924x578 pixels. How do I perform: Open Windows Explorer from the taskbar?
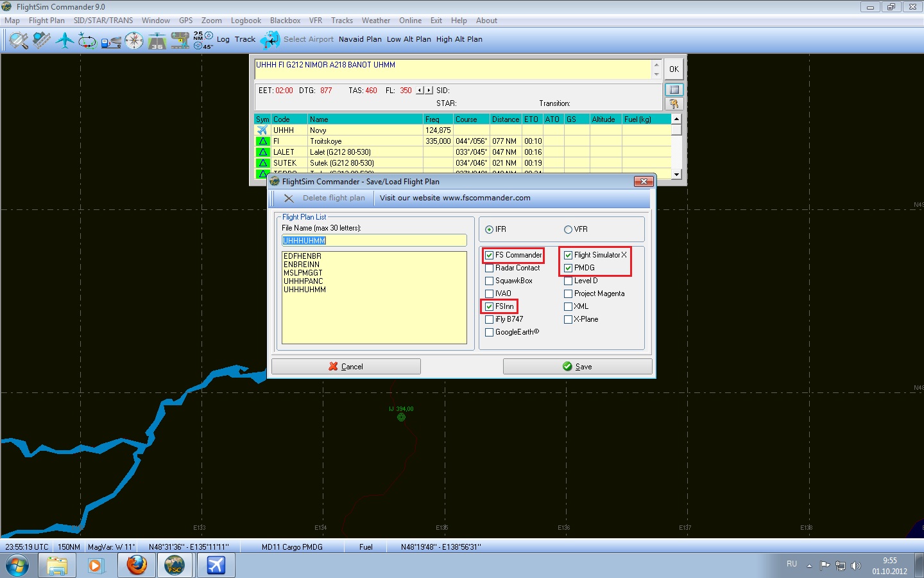point(57,566)
